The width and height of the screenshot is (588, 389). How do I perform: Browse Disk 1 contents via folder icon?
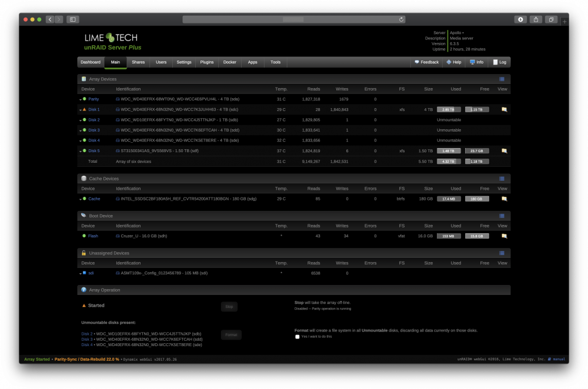[504, 109]
